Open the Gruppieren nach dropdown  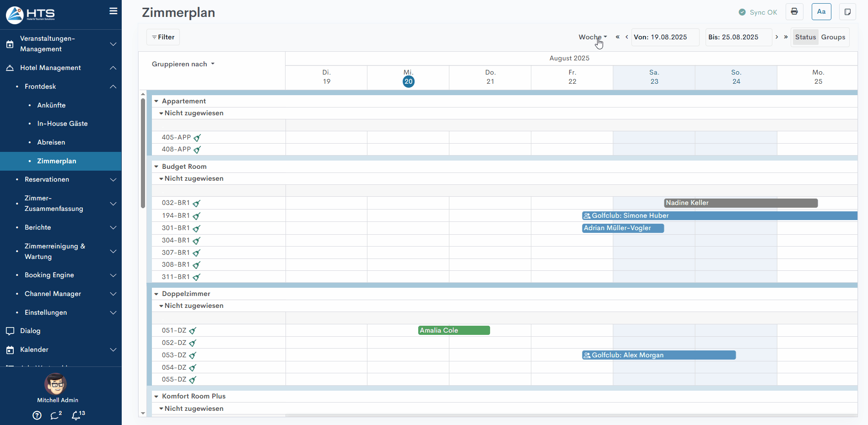click(x=183, y=64)
